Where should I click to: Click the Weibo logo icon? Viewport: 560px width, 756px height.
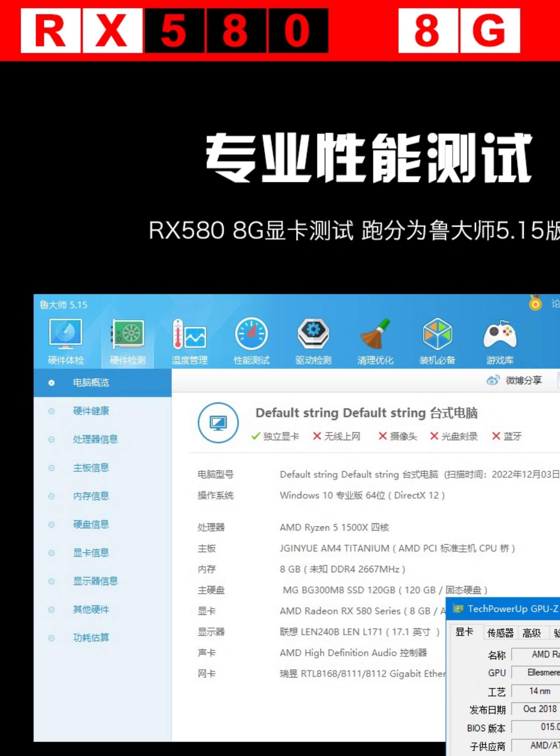[x=493, y=380]
